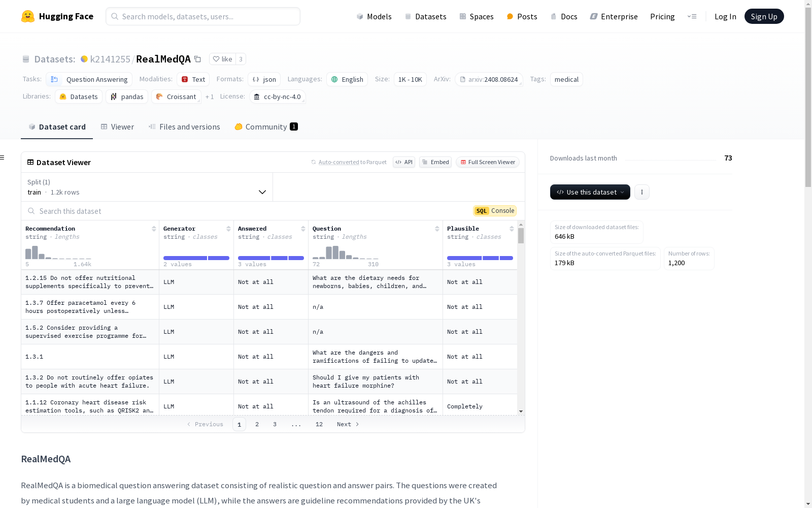
Task: Sort the Recommendation column
Action: (154, 229)
